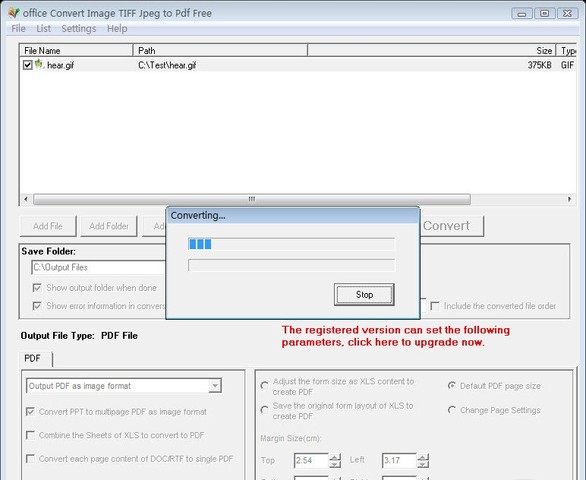586x480 pixels.
Task: Decrease the Top margin with down arrow
Action: point(335,464)
